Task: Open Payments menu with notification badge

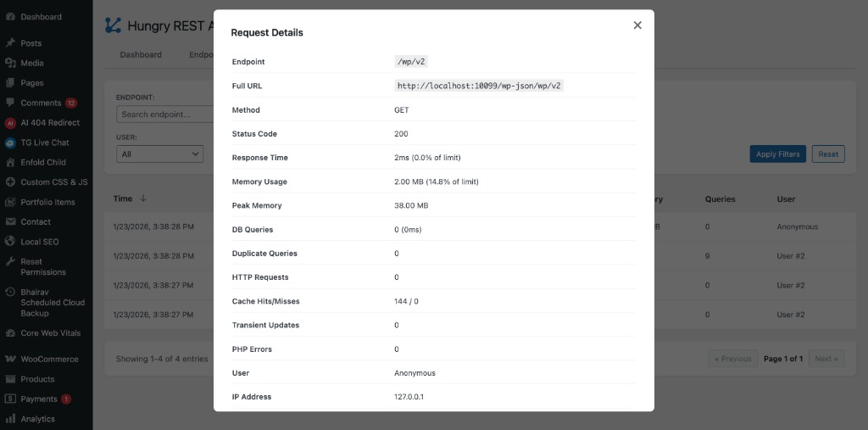Action: [x=39, y=399]
